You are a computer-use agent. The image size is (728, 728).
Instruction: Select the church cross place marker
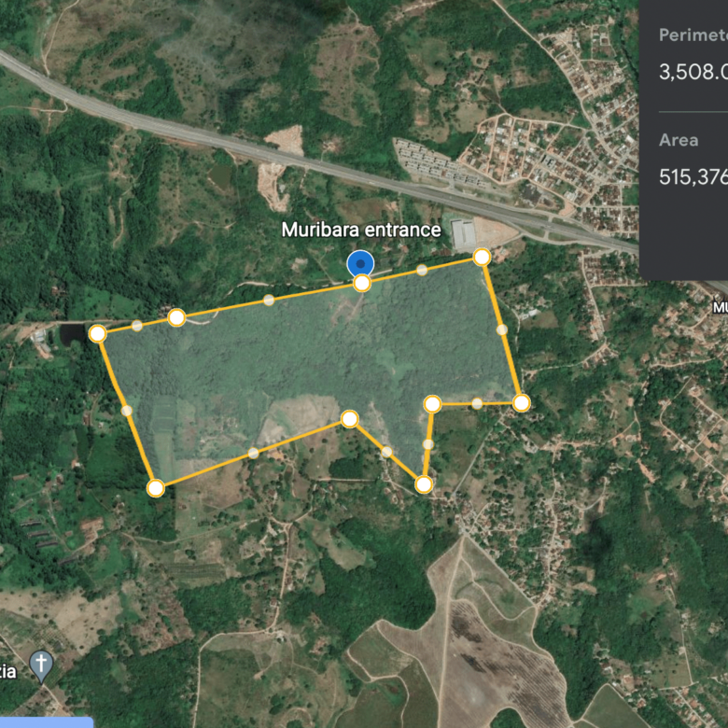coord(41,666)
